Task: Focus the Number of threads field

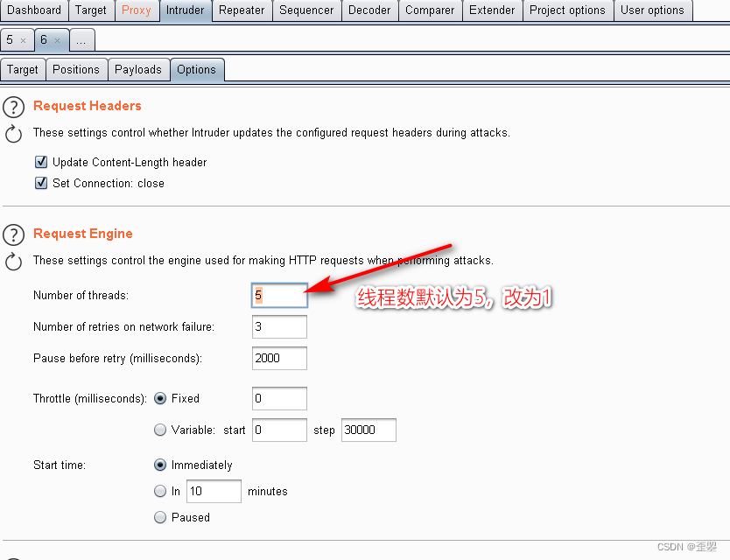Action: point(279,295)
